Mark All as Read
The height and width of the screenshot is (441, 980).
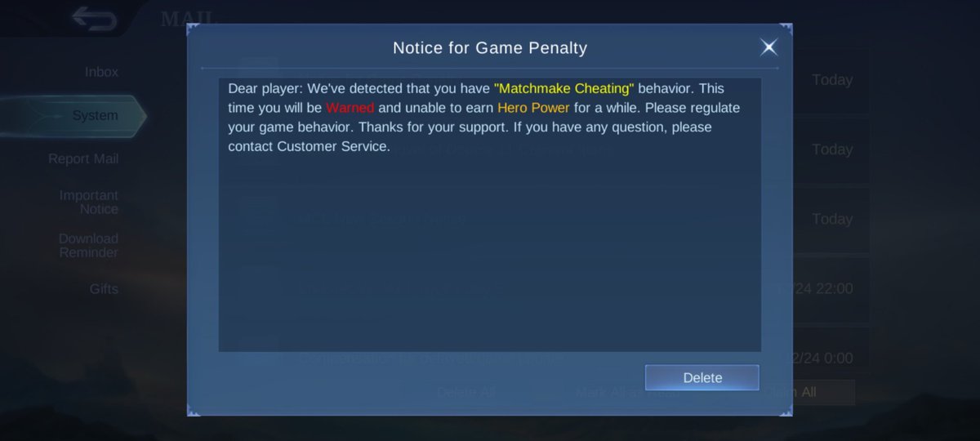tap(626, 392)
